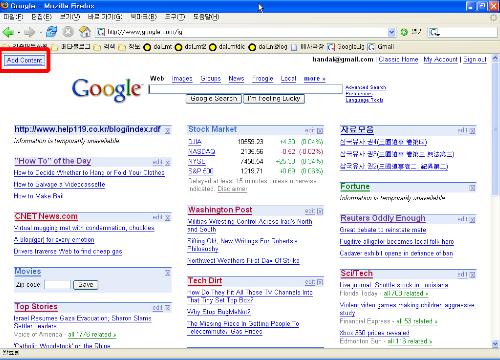Switch to the Groups search tab
500x360 pixels.
click(x=210, y=79)
